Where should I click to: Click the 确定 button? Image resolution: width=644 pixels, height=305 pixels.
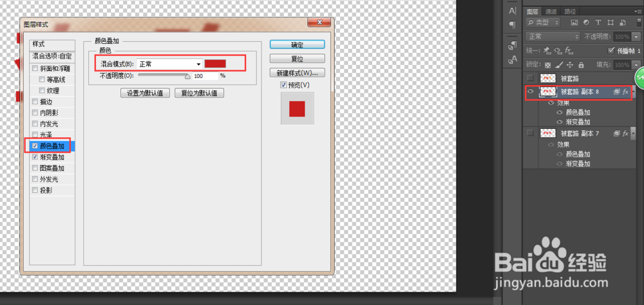click(298, 44)
